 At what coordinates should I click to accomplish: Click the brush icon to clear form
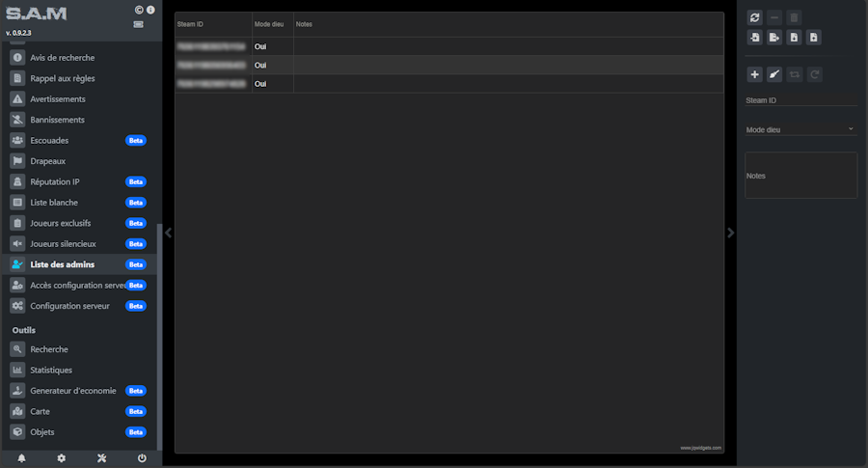pyautogui.click(x=774, y=74)
